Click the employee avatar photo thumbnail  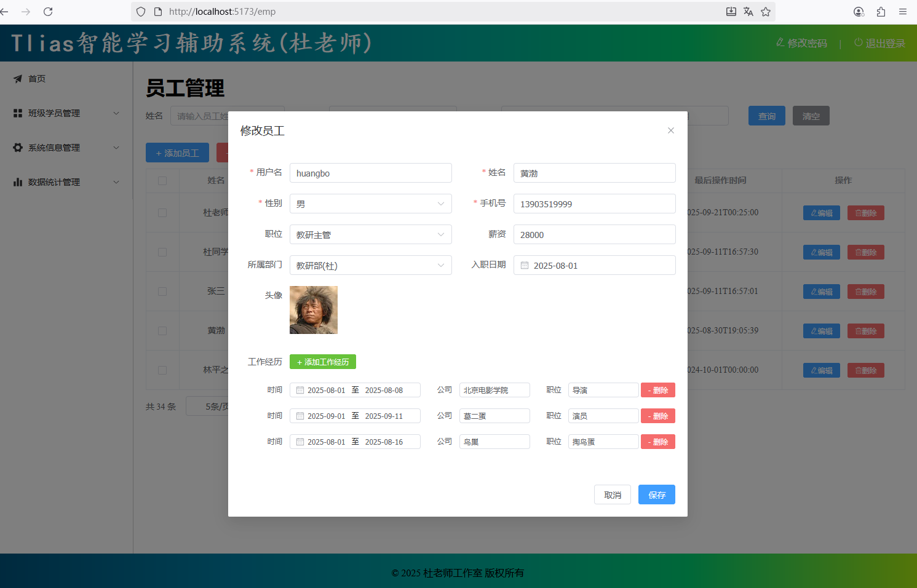(314, 310)
